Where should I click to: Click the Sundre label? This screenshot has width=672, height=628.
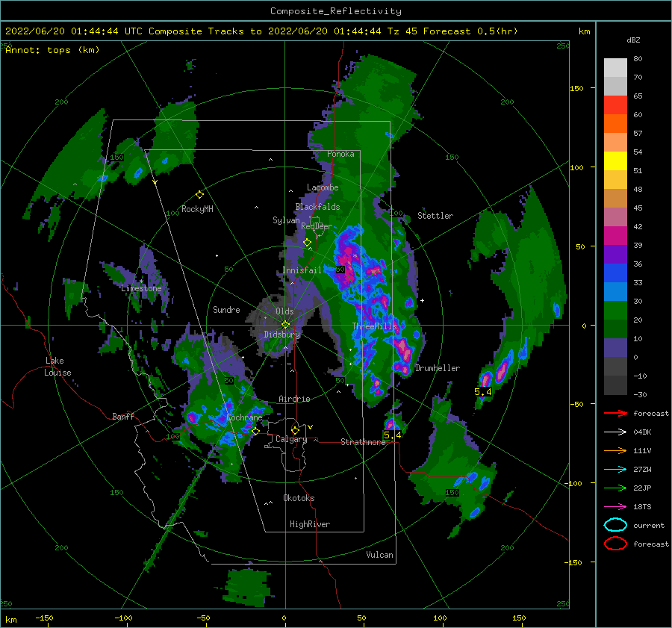click(226, 309)
